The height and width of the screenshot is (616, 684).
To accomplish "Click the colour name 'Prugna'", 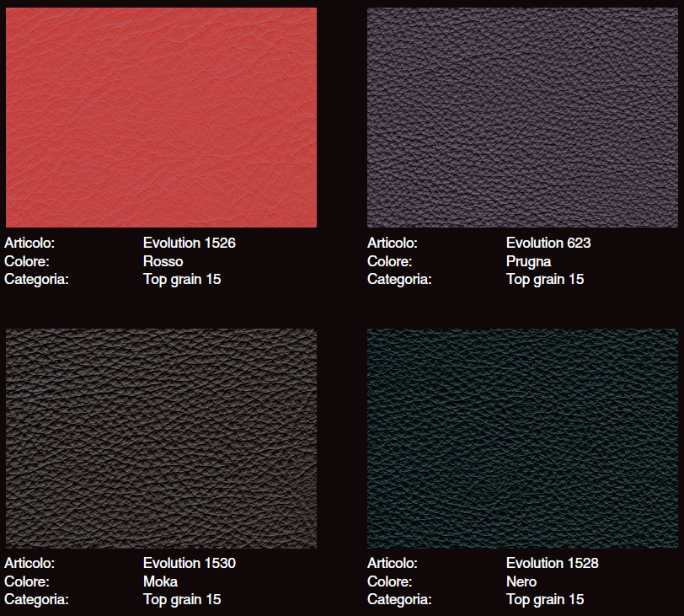I will pos(529,262).
